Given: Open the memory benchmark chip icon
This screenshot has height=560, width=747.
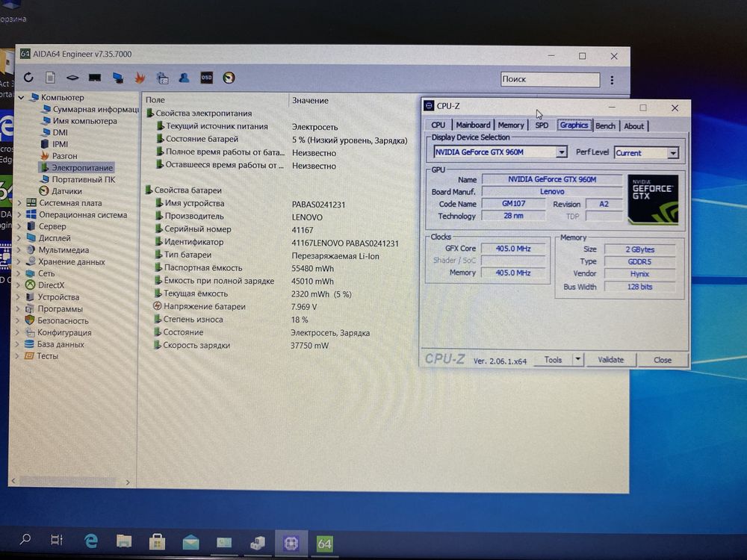Looking at the screenshot, I should coord(95,78).
